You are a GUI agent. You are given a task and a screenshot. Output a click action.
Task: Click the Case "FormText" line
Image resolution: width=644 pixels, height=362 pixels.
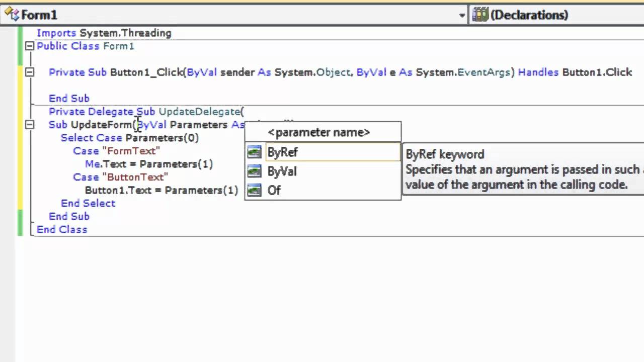pyautogui.click(x=117, y=150)
